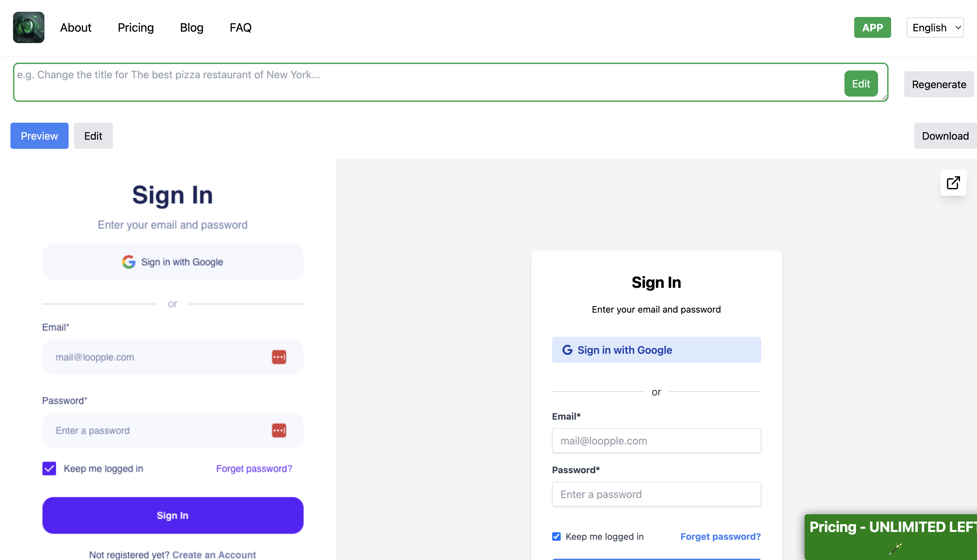Viewport: 977px width, 560px height.
Task: Click the site logo in the header
Action: point(28,27)
